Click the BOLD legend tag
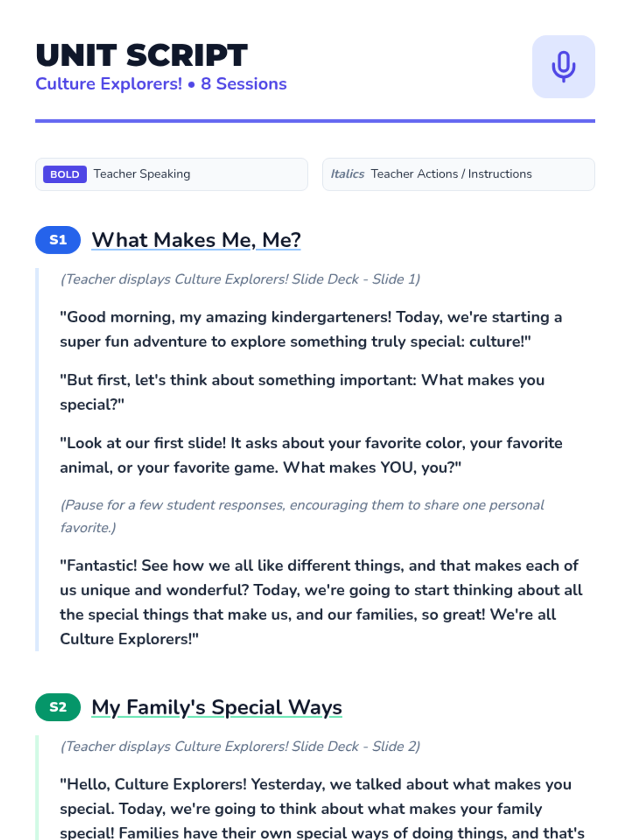Screen dimensions: 630x840 click(x=65, y=174)
